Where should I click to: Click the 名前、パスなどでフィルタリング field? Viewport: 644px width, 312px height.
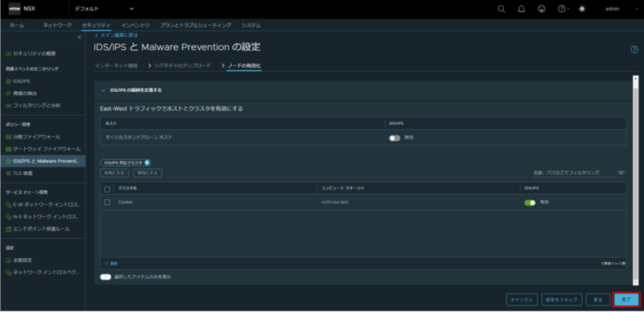tap(573, 173)
